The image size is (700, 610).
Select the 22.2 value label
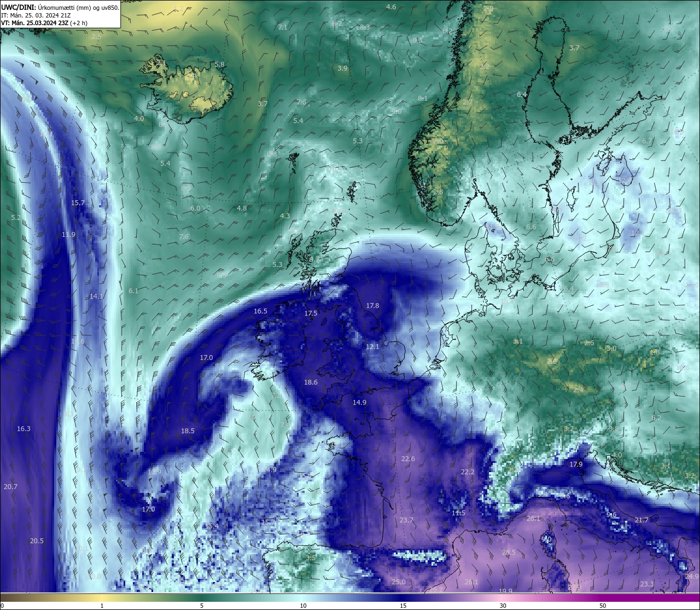pyautogui.click(x=468, y=472)
